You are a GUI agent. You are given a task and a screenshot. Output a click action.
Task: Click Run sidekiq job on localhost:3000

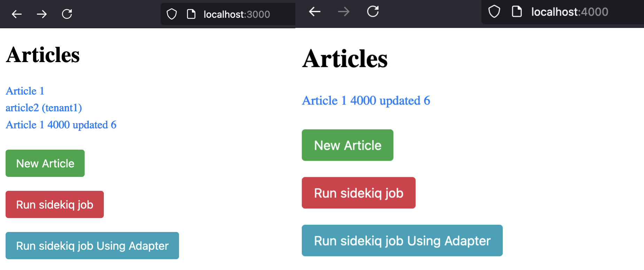[55, 204]
